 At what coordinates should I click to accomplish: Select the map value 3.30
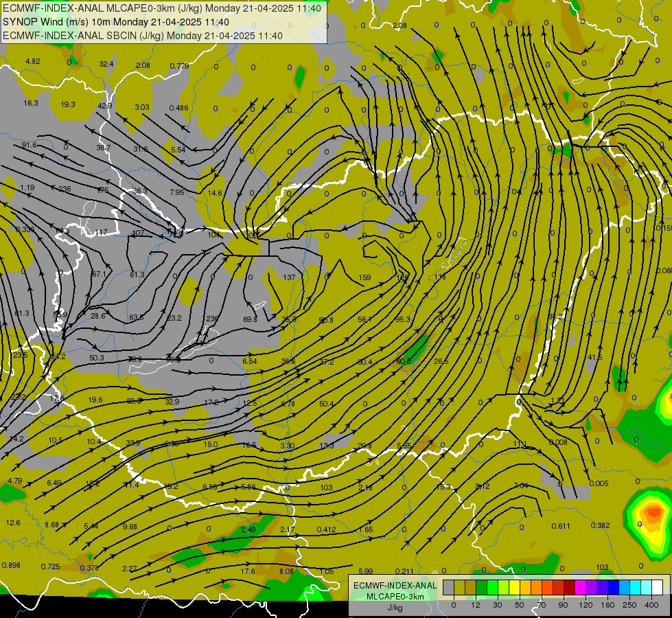tap(287, 446)
